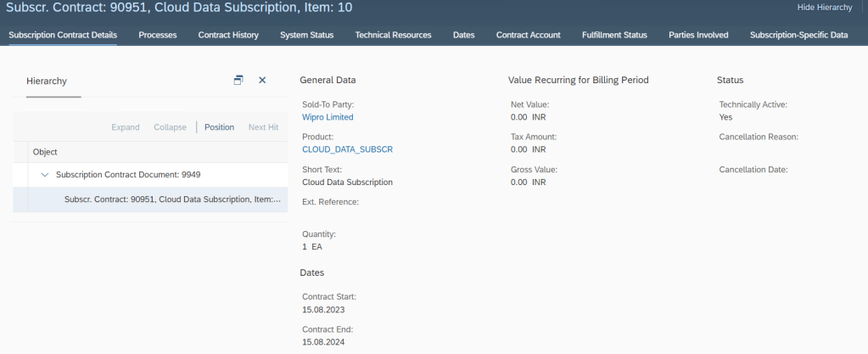Select the Subscription Contract Details tab

point(63,35)
